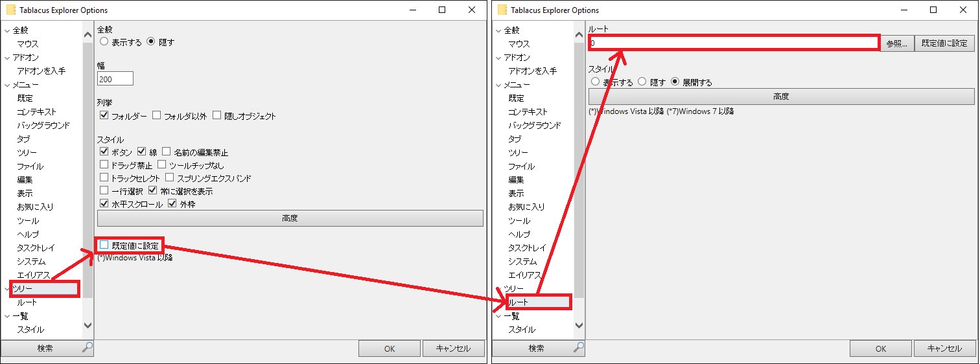The height and width of the screenshot is (364, 980).
Task: Enable the スプリングエクスパンド checkbox
Action: pos(170,178)
